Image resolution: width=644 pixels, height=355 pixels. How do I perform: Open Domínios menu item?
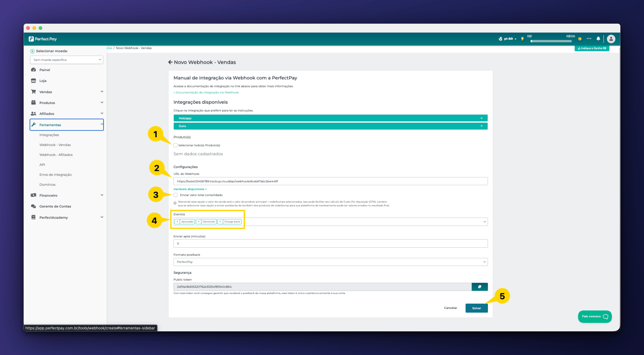pyautogui.click(x=48, y=185)
